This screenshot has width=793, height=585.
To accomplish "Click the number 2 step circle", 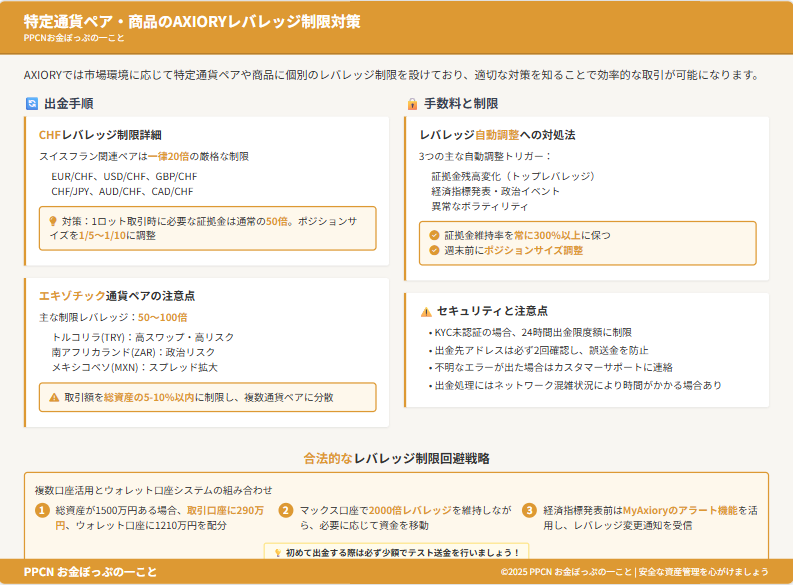I will click(x=286, y=510).
